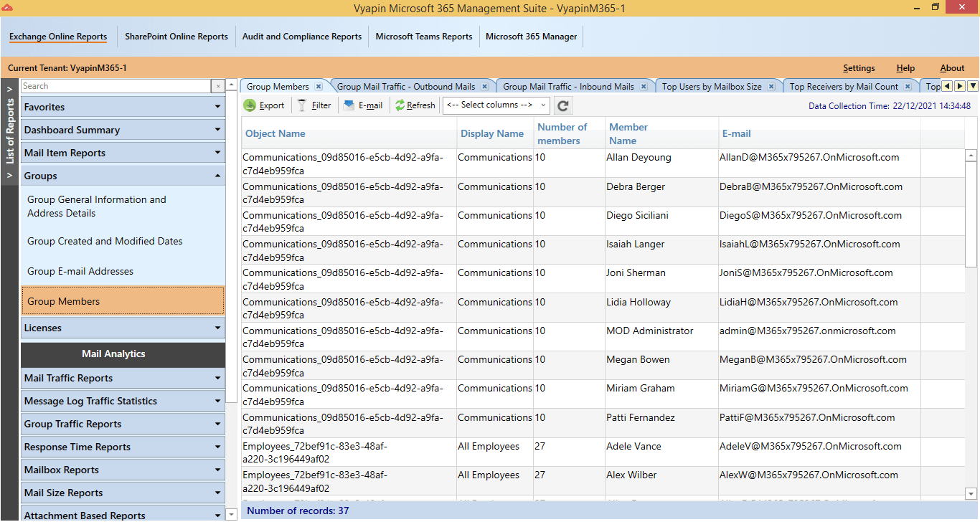Expand the Mail Traffic Reports section
This screenshot has width=980, height=522.
(x=123, y=378)
